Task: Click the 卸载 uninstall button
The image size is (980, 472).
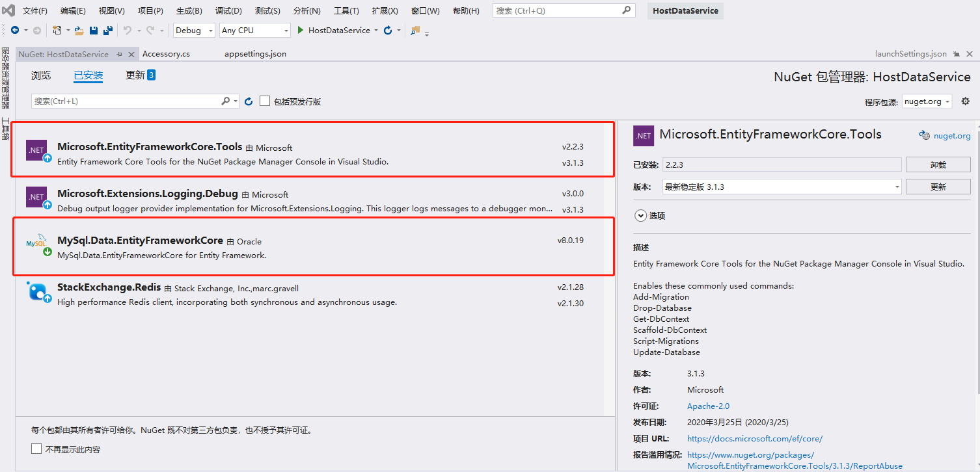Action: (x=938, y=165)
